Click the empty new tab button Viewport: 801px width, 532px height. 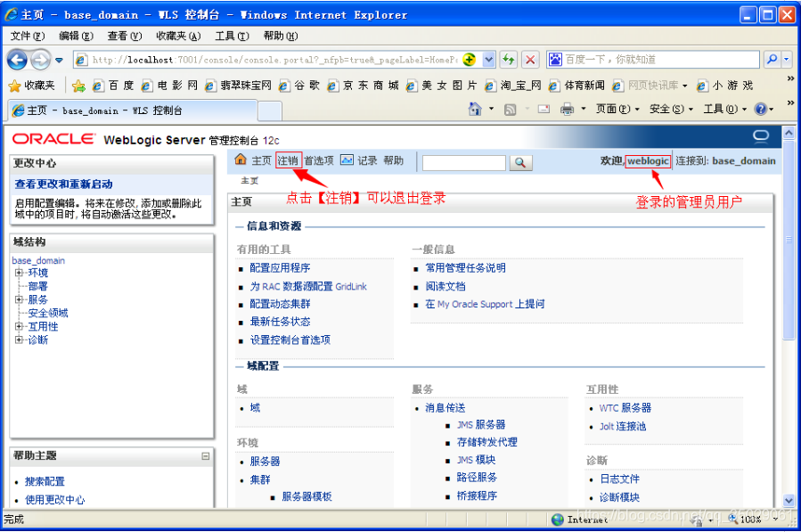point(270,110)
